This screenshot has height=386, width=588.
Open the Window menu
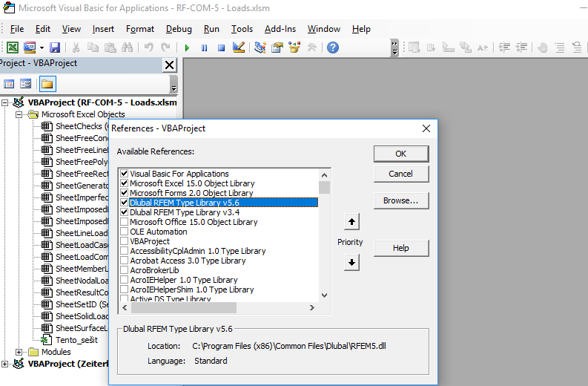(324, 29)
